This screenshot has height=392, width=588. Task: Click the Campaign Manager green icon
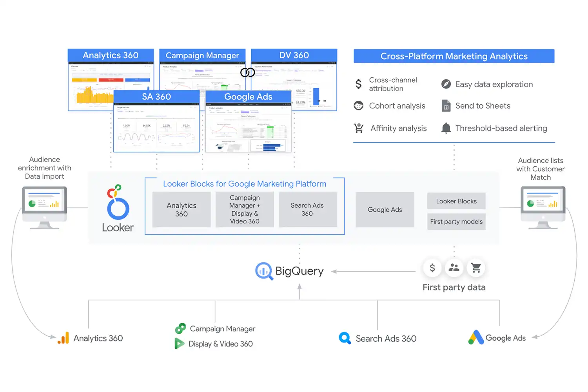(x=180, y=328)
